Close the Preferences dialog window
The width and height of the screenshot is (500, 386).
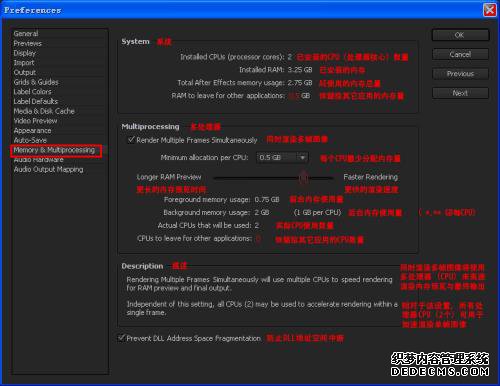[x=489, y=10]
